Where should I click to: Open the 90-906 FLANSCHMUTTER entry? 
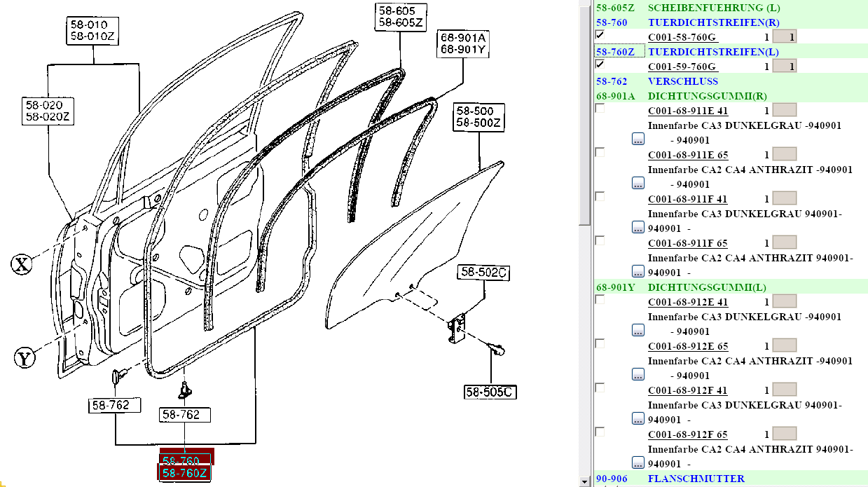611,479
